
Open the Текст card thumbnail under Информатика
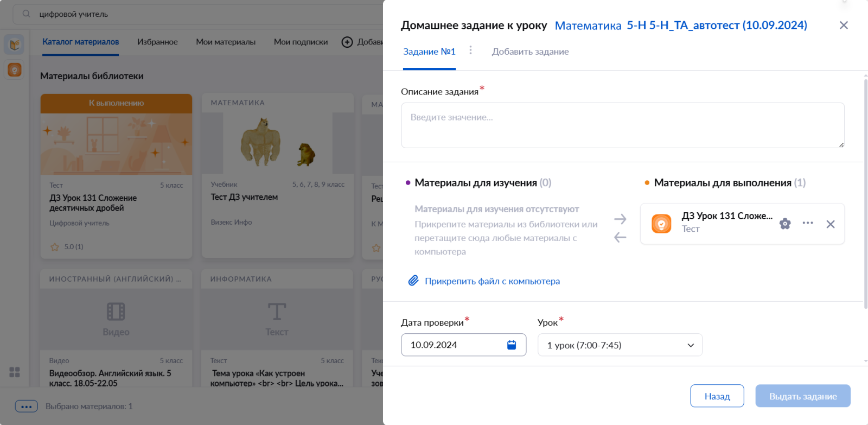[x=277, y=319]
